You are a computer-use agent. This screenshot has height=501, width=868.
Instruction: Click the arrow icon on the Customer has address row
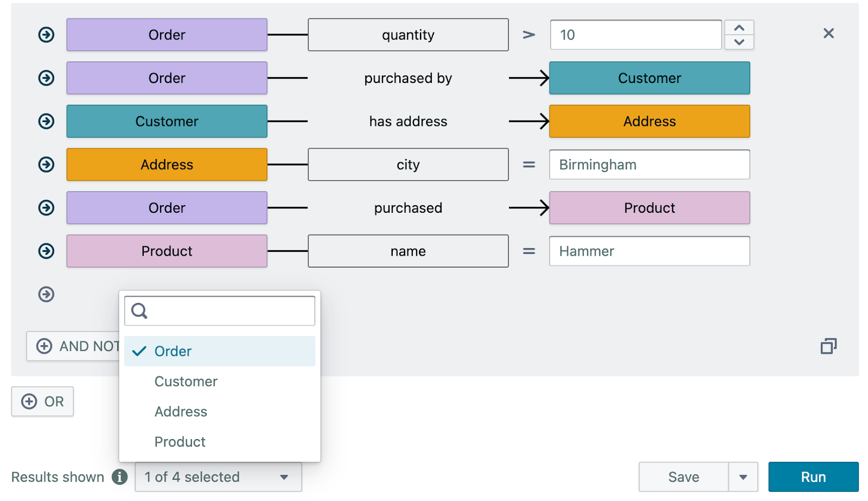tap(46, 121)
